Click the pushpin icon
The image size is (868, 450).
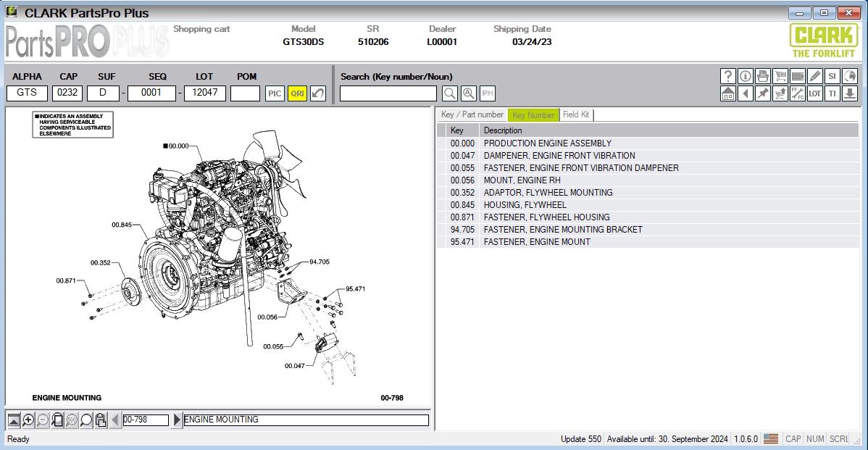(762, 93)
